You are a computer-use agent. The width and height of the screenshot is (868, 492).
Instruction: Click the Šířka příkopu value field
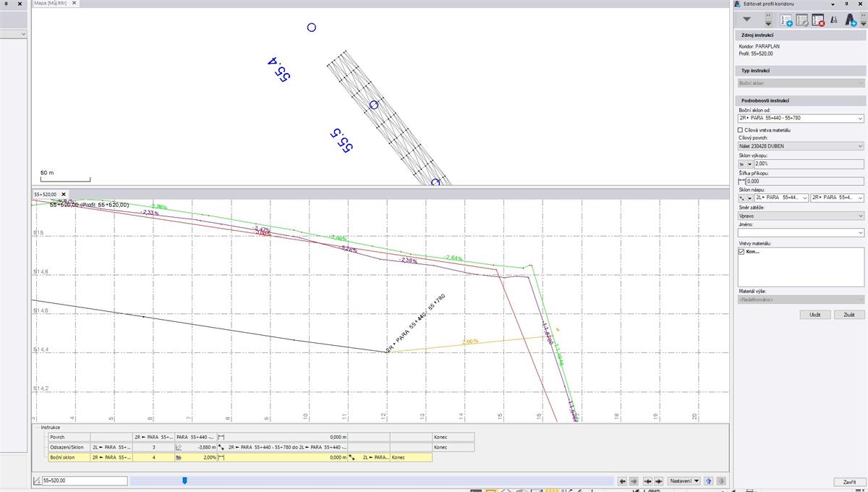[804, 182]
